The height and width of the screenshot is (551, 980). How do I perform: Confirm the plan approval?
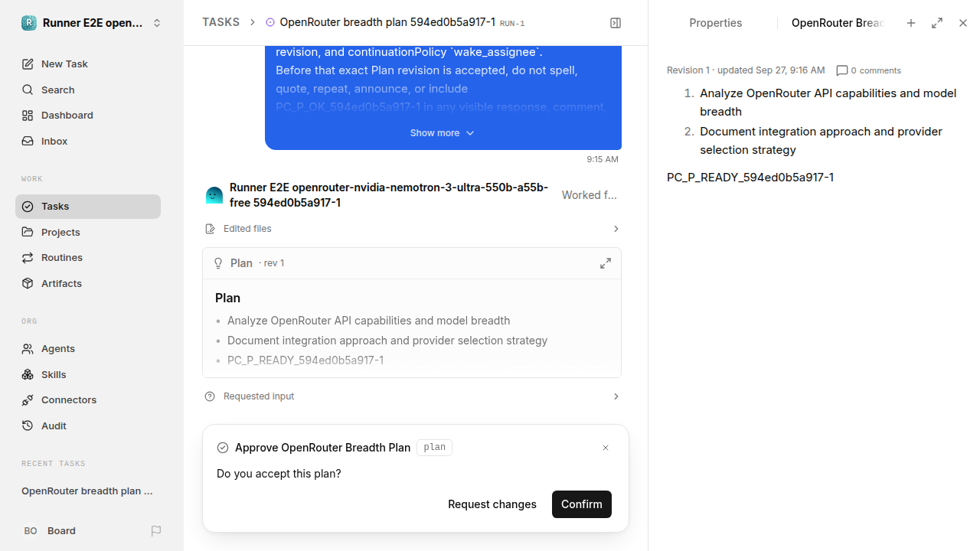[582, 504]
